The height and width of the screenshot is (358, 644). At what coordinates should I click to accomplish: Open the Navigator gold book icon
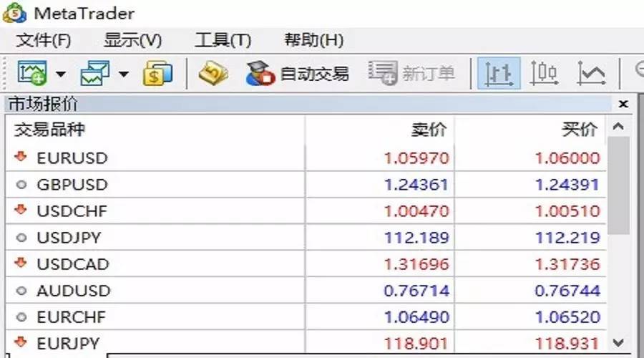coord(213,74)
